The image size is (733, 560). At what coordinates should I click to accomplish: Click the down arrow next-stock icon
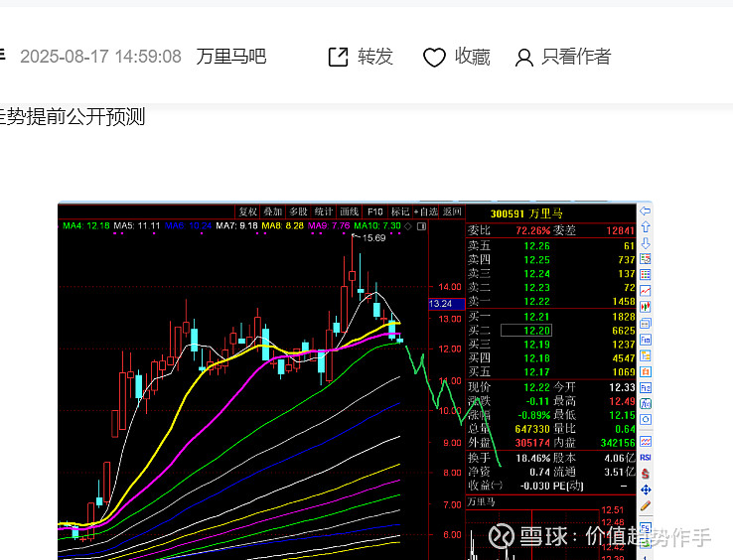click(646, 243)
